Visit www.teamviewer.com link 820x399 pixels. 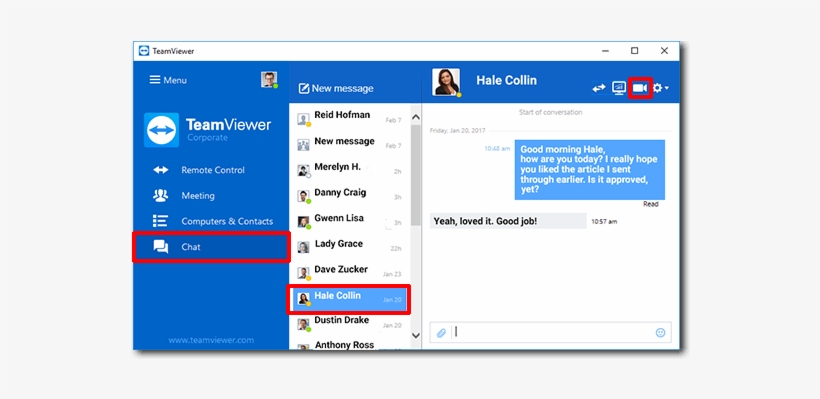[211, 340]
